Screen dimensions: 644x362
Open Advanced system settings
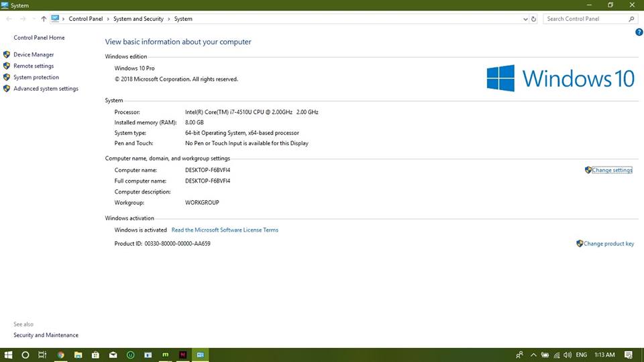pyautogui.click(x=46, y=89)
